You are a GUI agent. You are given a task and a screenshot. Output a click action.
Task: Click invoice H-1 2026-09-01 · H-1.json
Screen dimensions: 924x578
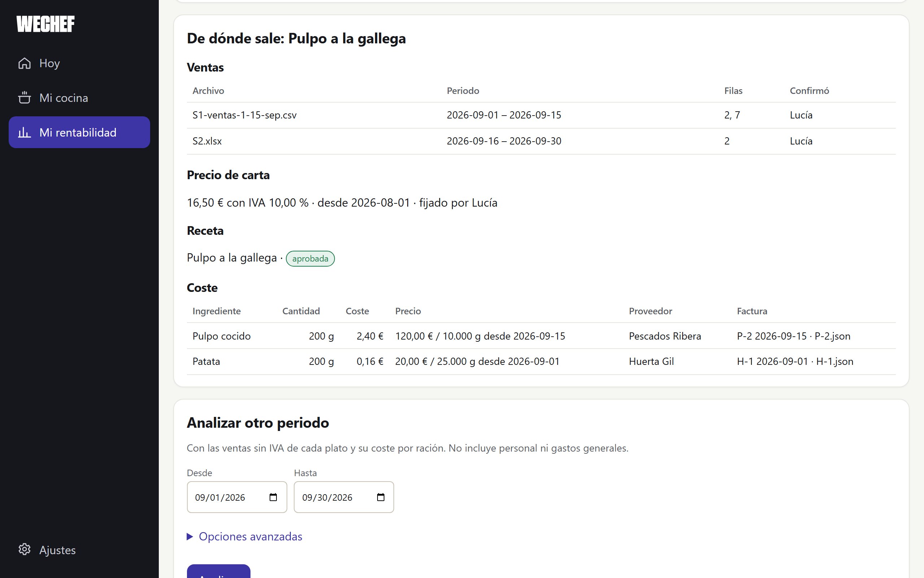click(x=795, y=361)
